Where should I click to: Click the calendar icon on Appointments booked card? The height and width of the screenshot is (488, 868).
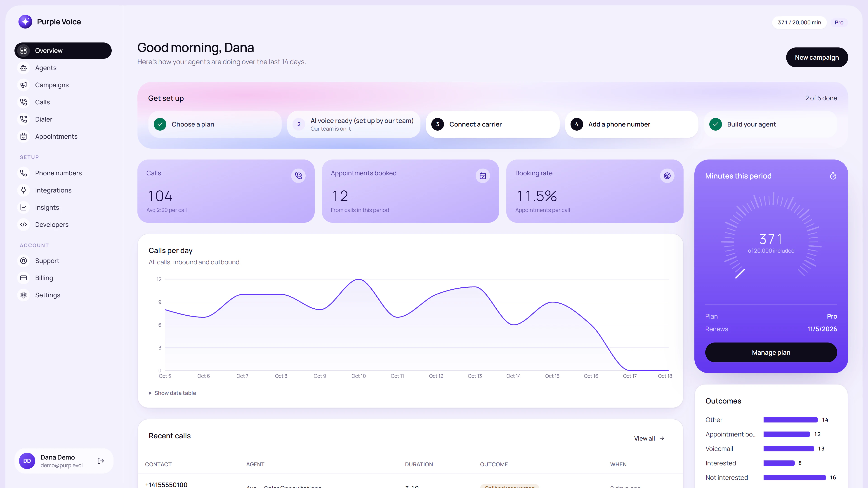(x=483, y=176)
